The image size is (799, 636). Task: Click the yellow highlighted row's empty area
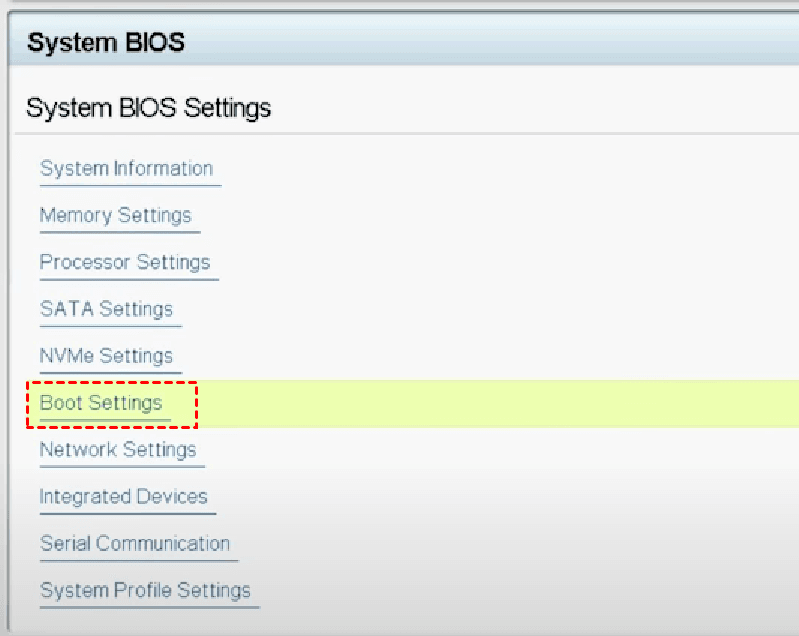pos(500,404)
